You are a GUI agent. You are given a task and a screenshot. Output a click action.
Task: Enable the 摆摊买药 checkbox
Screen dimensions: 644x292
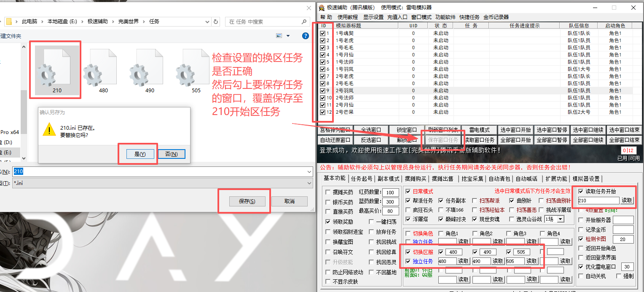[x=328, y=192]
